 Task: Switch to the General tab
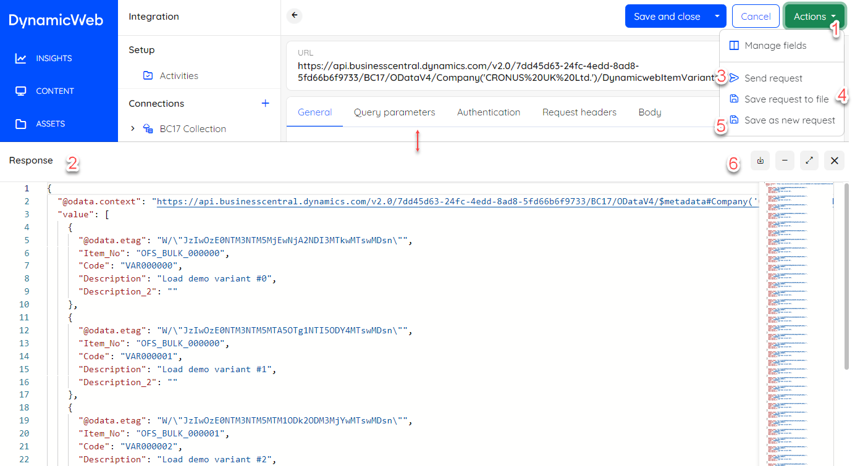click(x=315, y=112)
